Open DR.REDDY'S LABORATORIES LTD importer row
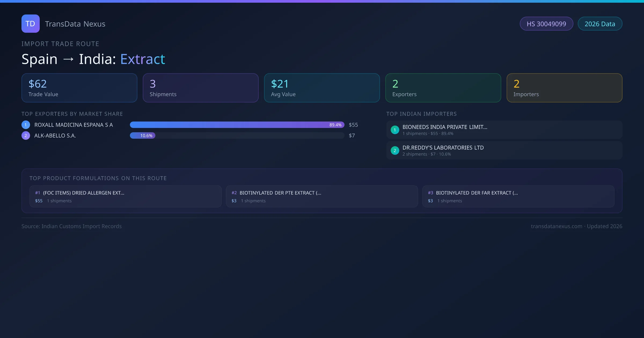The width and height of the screenshot is (644, 338). [504, 150]
